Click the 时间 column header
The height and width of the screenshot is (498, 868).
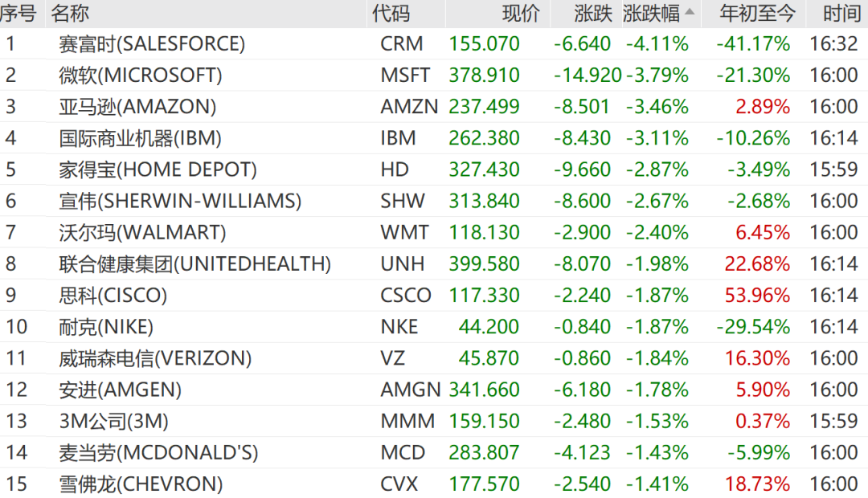(x=841, y=13)
